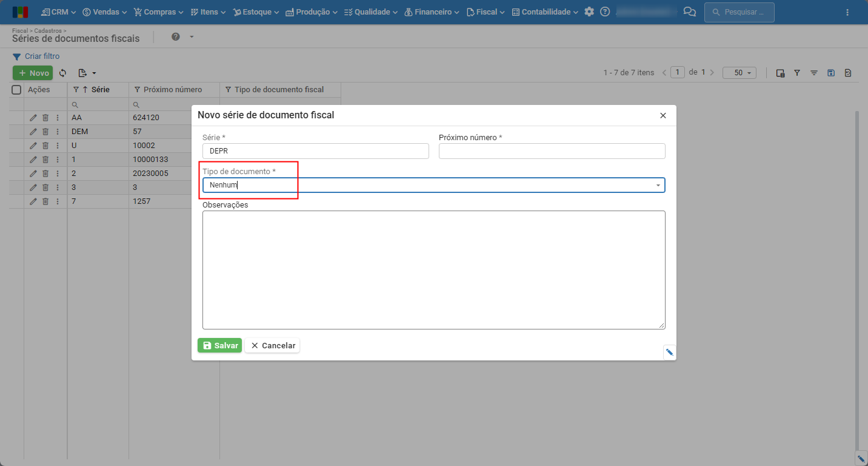Click the Série column search field
868x466 pixels.
[x=98, y=104]
